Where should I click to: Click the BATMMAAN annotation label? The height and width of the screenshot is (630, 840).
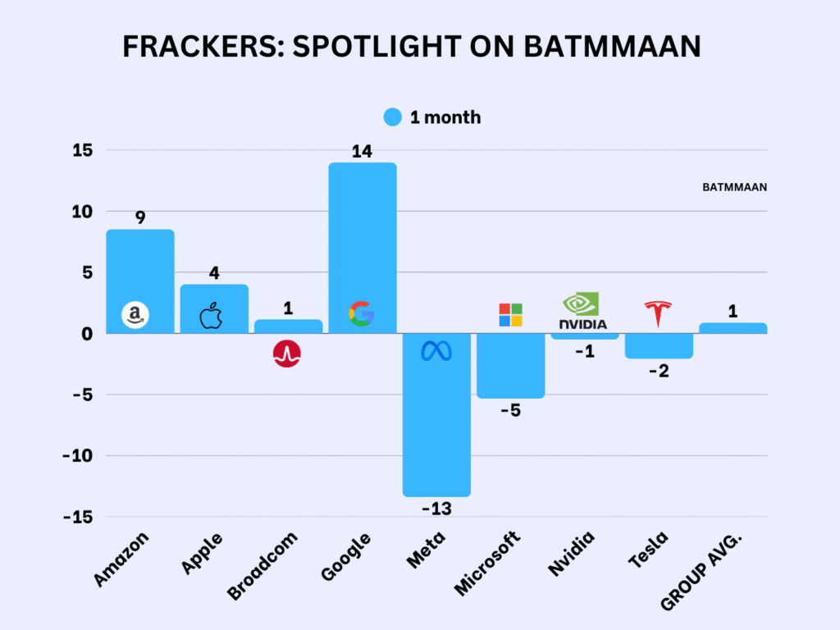point(734,187)
